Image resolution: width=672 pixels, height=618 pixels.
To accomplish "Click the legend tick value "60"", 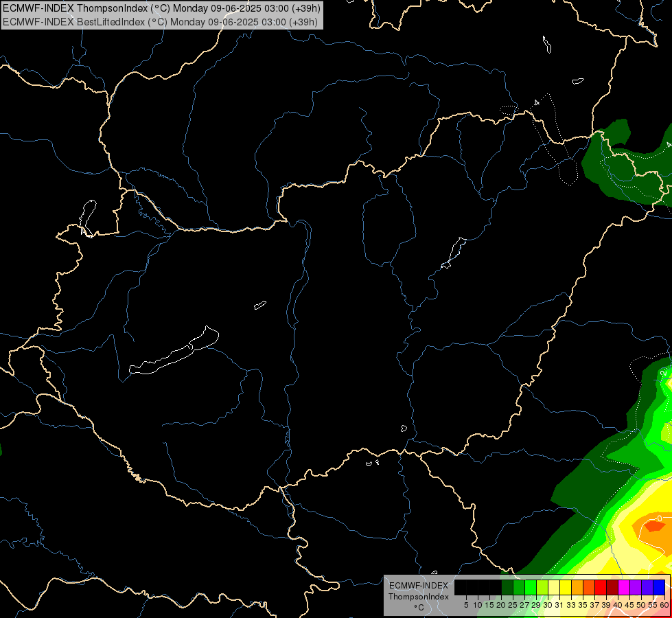I will [664, 605].
